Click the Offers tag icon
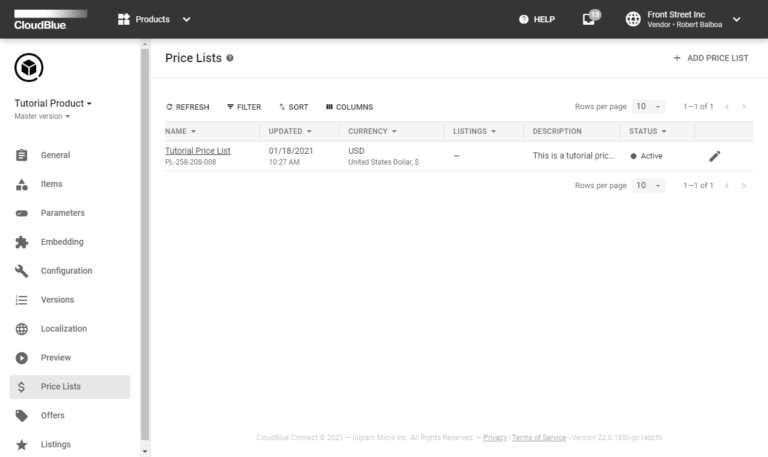This screenshot has height=457, width=768. 22,416
